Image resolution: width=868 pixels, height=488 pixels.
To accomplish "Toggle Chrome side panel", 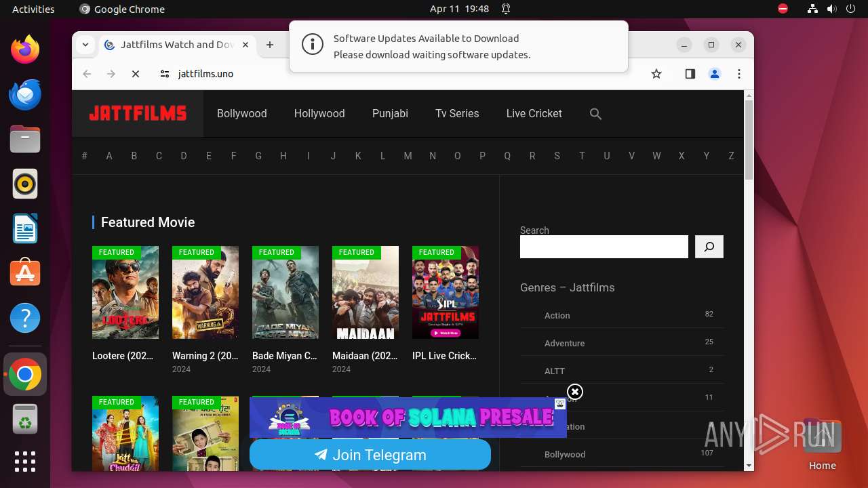I will [x=690, y=74].
